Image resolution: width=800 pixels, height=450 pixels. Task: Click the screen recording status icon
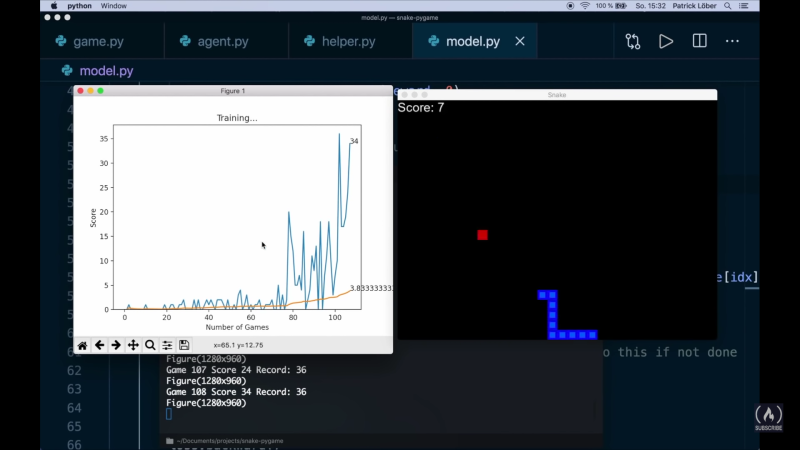click(570, 6)
